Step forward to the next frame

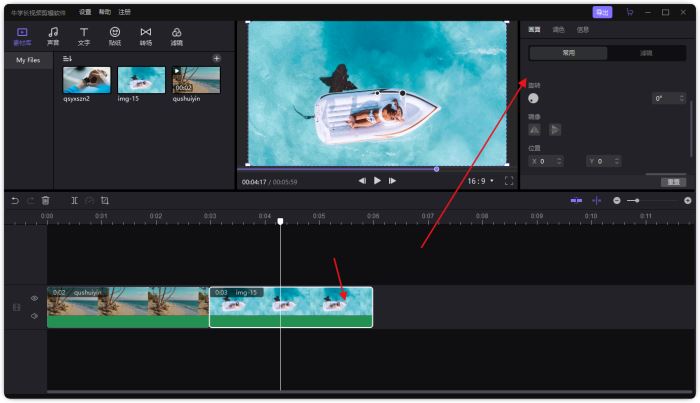click(392, 181)
